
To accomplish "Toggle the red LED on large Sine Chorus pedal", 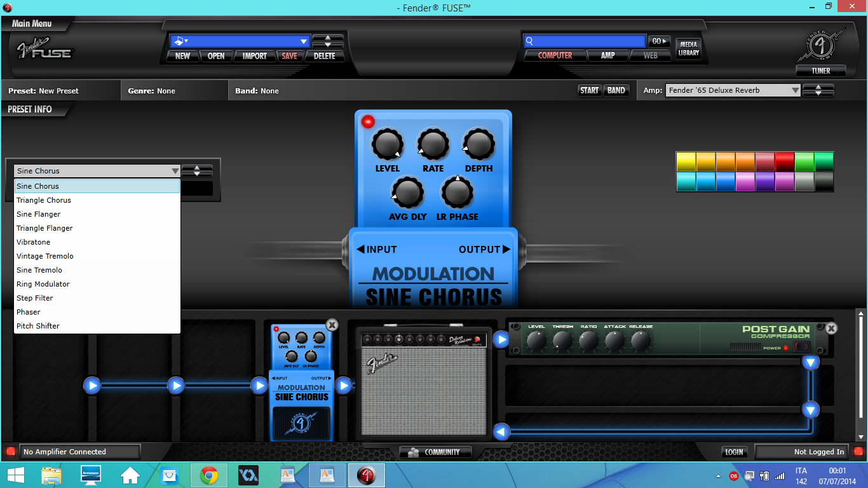I will [x=368, y=122].
